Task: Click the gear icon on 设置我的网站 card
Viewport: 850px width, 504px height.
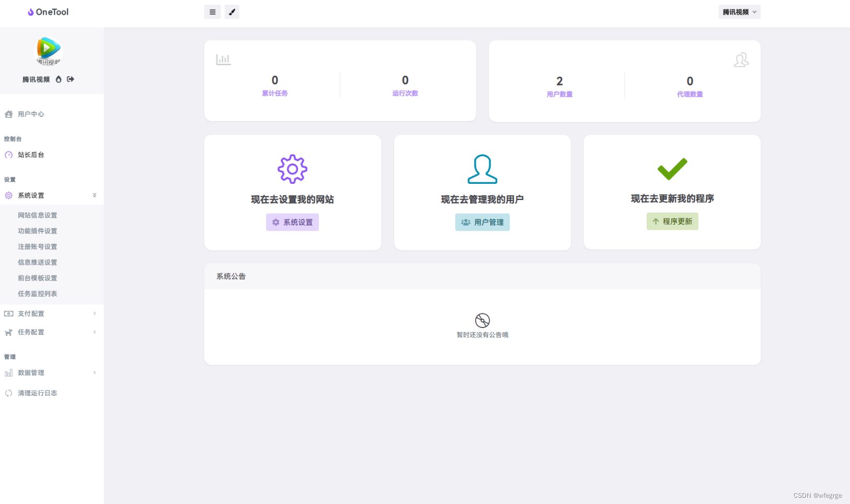Action: pyautogui.click(x=292, y=169)
